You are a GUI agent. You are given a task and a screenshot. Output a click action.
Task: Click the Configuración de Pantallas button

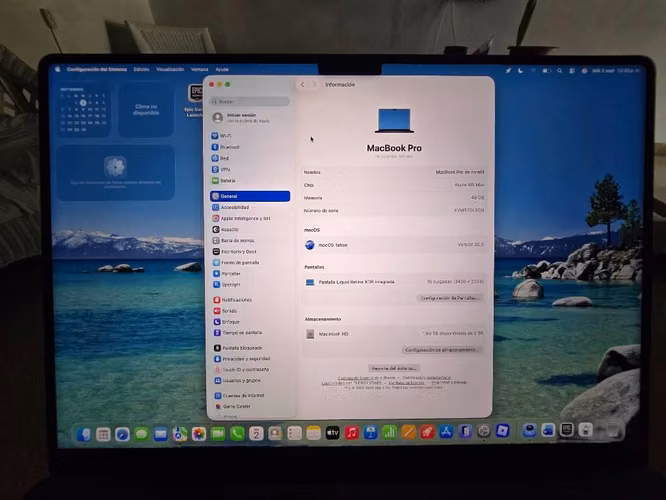450,298
